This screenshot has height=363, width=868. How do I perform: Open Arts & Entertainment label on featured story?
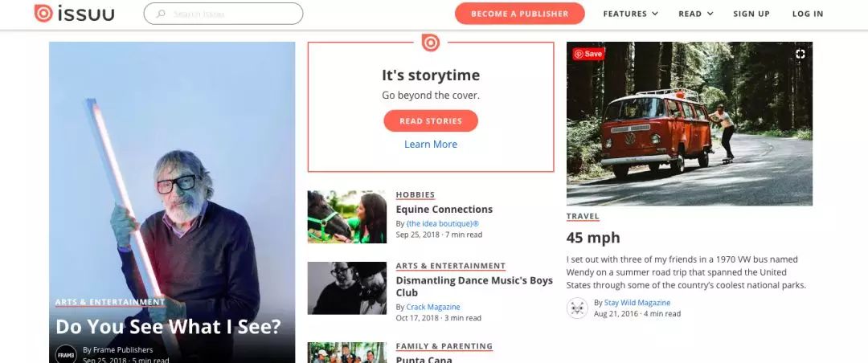tap(110, 302)
